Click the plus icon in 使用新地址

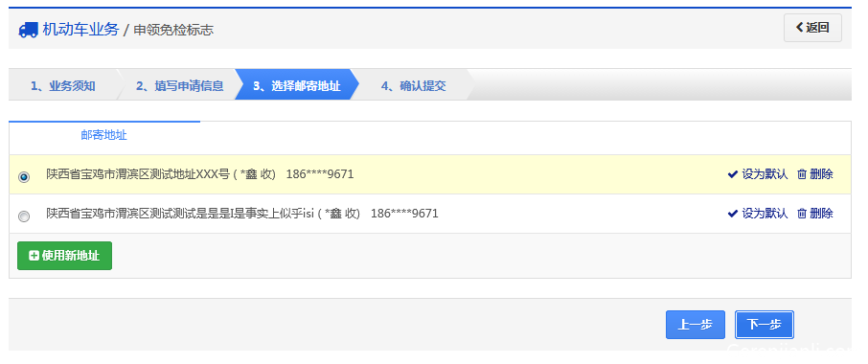[34, 256]
